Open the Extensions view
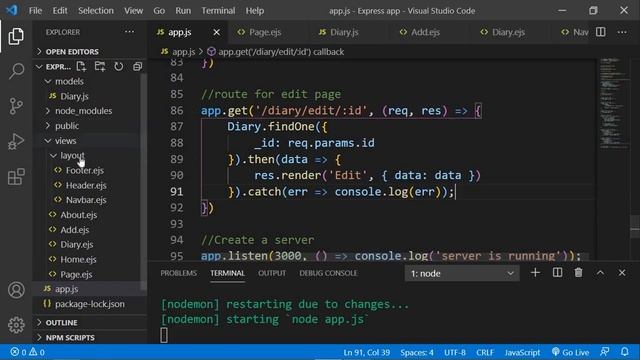Viewport: 640px width, 360px height. [16, 177]
